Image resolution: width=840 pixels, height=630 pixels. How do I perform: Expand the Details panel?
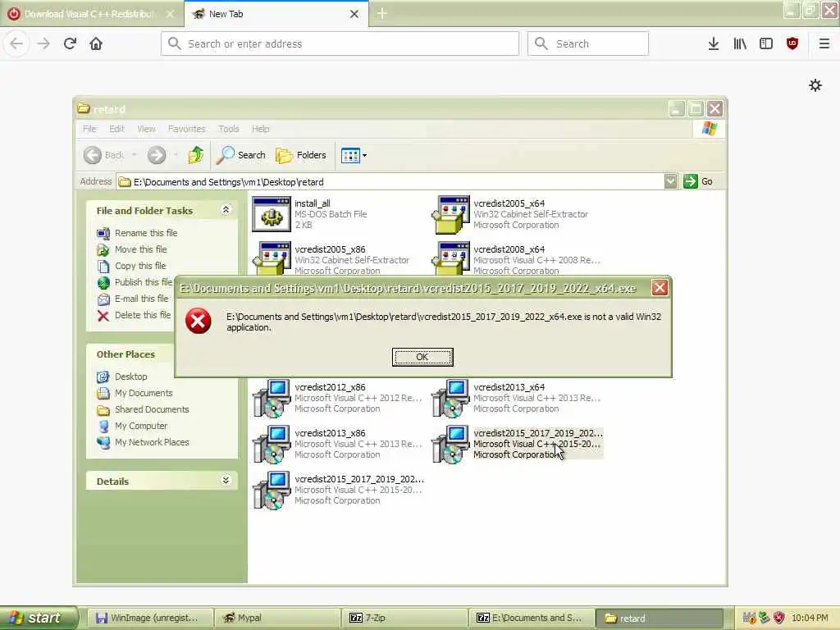pos(226,481)
